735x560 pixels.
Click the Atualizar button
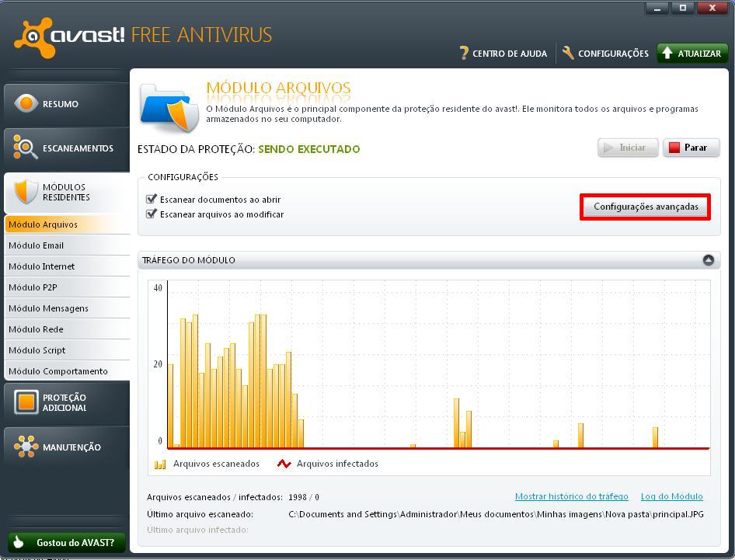[692, 54]
